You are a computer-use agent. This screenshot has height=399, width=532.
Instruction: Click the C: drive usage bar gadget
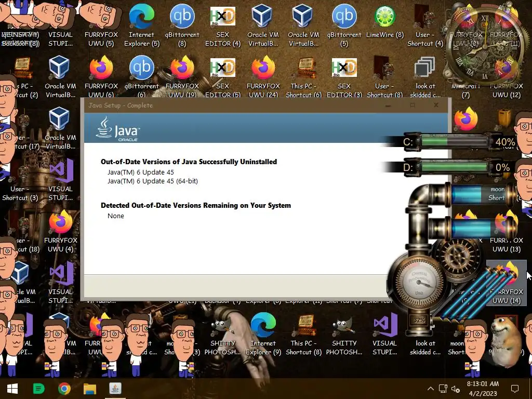click(454, 141)
